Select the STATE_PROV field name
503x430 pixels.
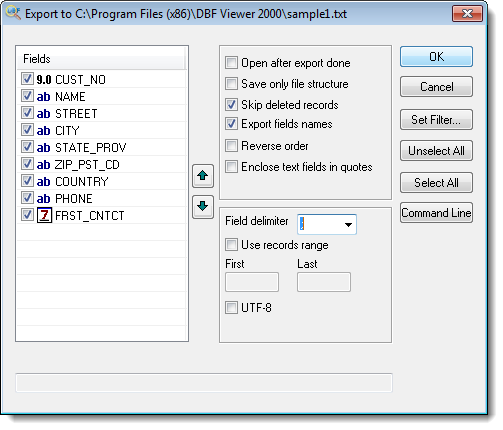pos(91,148)
